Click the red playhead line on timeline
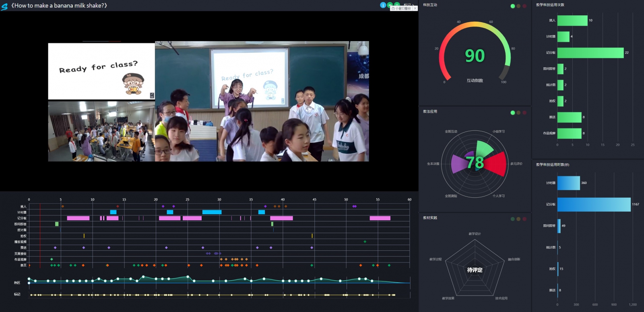 coord(40,236)
